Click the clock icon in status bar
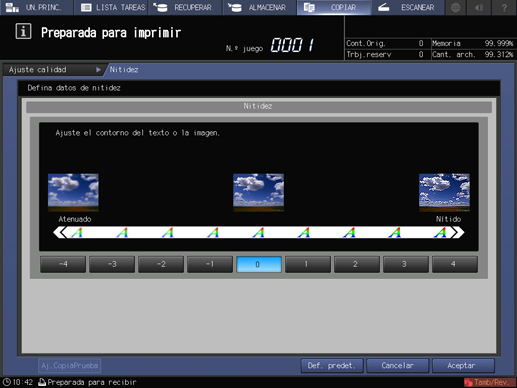 (7, 382)
